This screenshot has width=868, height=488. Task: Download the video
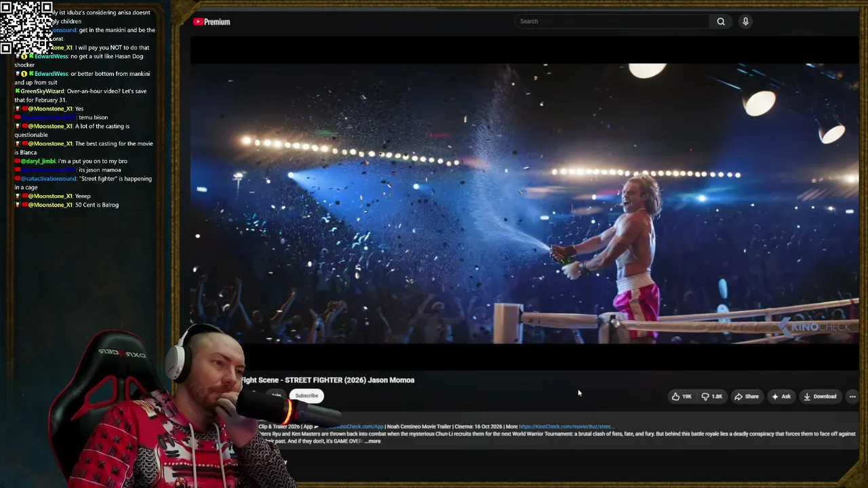[x=819, y=396]
